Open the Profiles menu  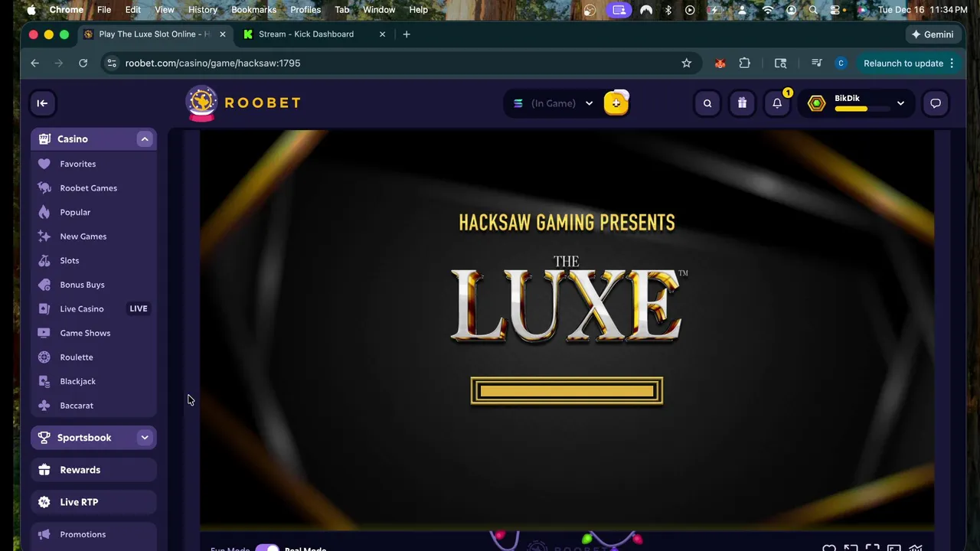(305, 10)
